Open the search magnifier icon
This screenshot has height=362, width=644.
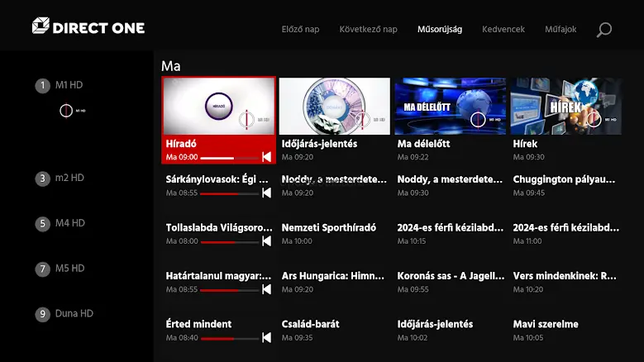604,30
